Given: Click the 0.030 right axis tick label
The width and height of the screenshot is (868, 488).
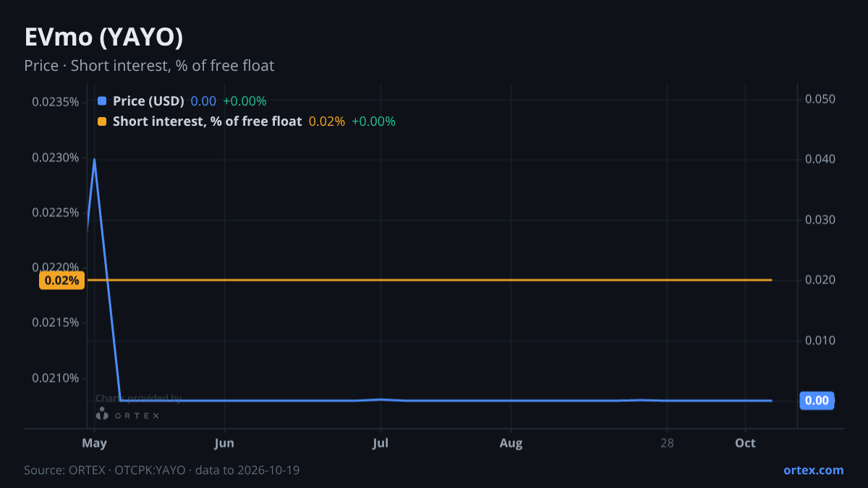Looking at the screenshot, I should (x=820, y=220).
